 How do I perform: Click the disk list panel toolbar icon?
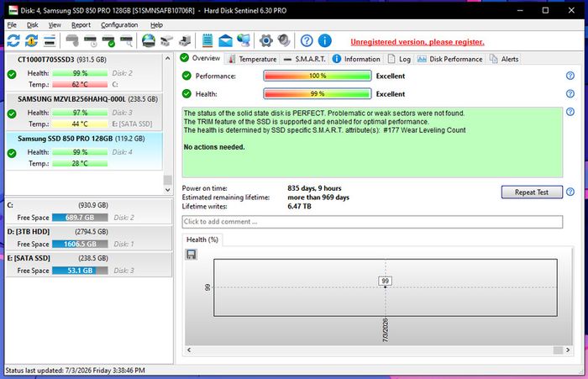tap(50, 40)
